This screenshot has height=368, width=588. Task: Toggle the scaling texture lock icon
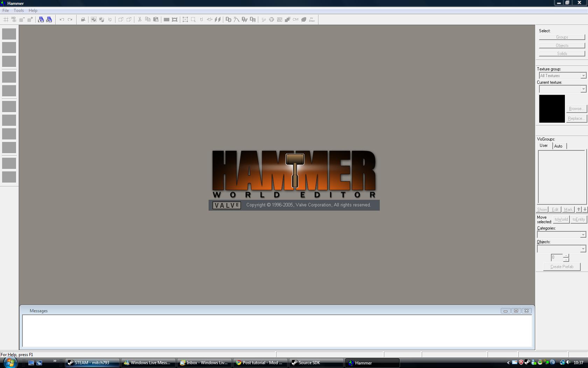click(x=209, y=20)
